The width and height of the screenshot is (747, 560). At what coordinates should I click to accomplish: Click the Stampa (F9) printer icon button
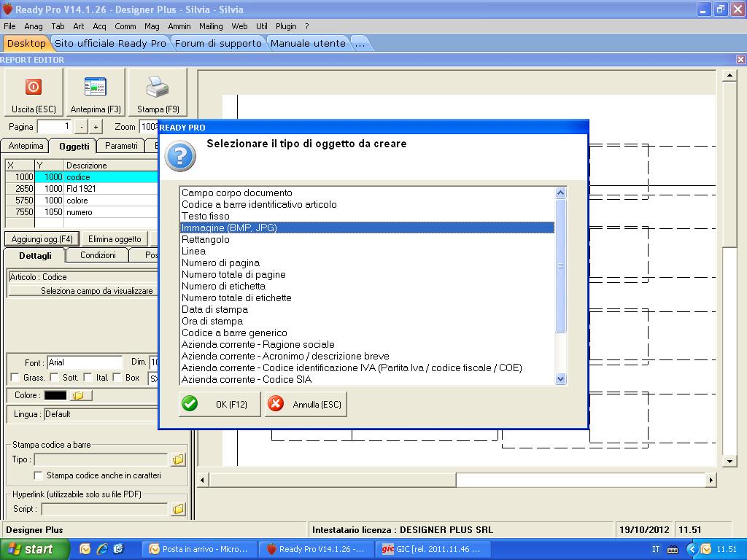pyautogui.click(x=158, y=92)
